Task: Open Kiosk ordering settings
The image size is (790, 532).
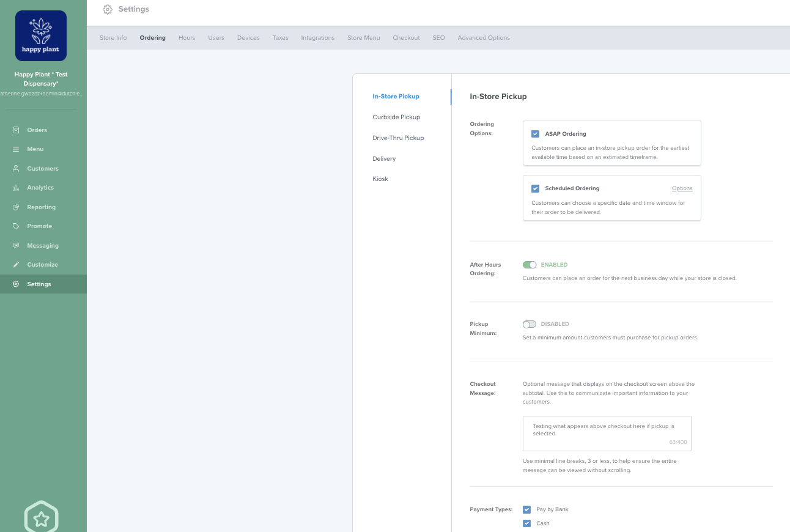Action: tap(380, 179)
